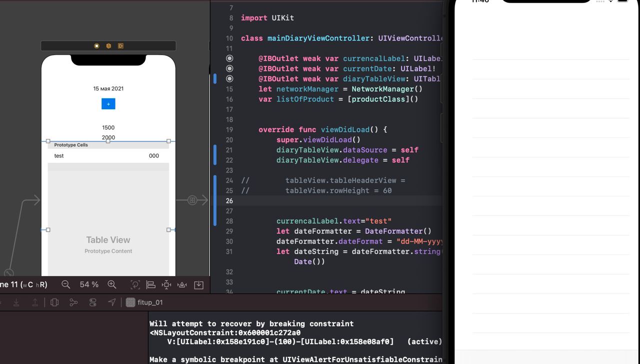The image size is (640, 364).
Task: Click line number 19 in gutter
Action: coord(229,129)
